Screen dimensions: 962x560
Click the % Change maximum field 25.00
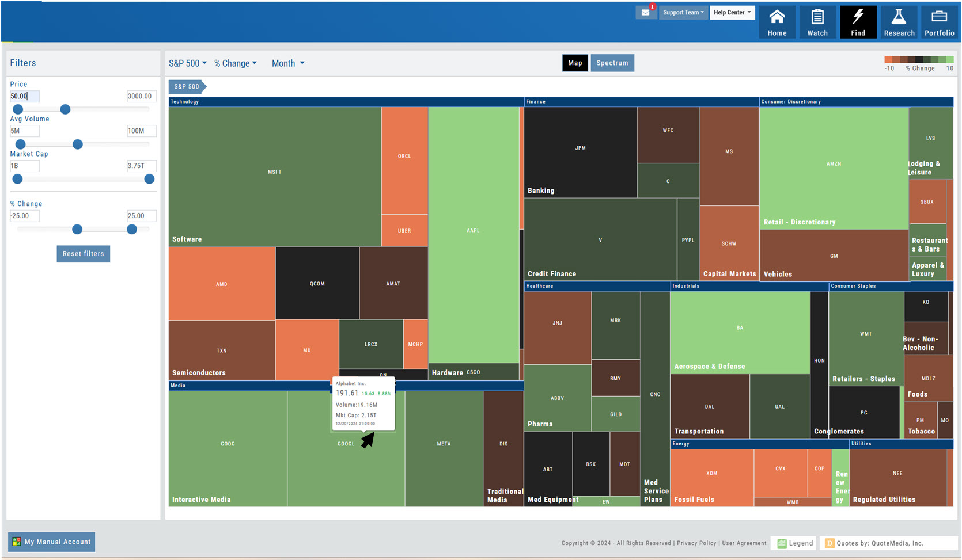click(141, 216)
